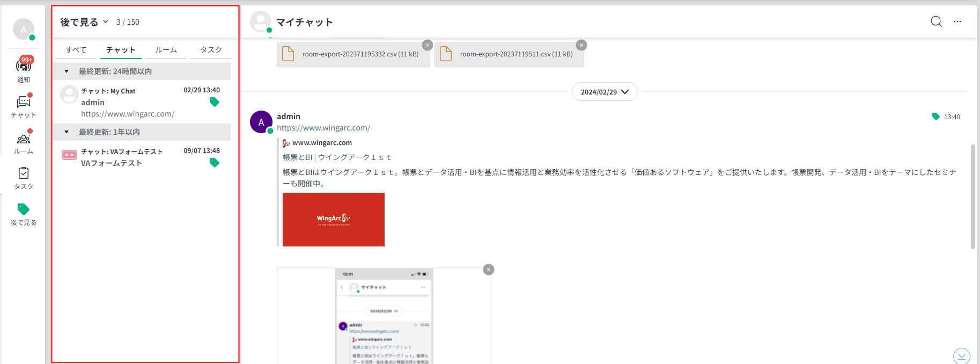Select the ルーム tab
The height and width of the screenshot is (364, 980).
pyautogui.click(x=166, y=50)
